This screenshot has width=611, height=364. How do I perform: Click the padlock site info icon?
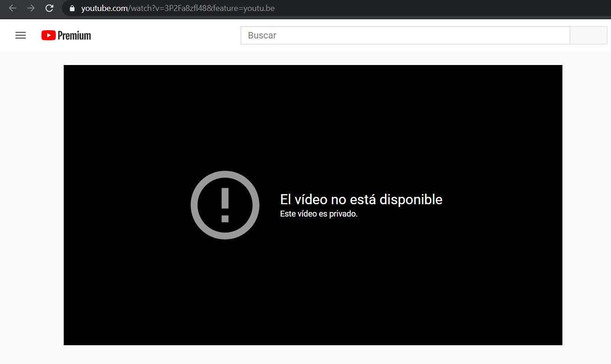[72, 8]
